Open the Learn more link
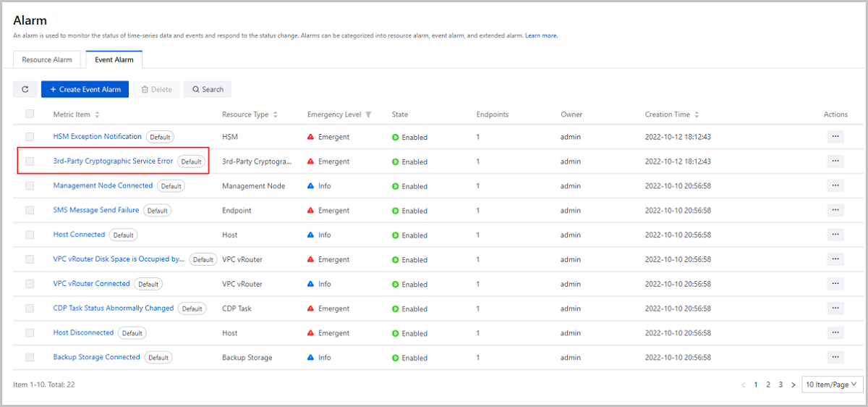This screenshot has width=868, height=407. click(x=541, y=35)
